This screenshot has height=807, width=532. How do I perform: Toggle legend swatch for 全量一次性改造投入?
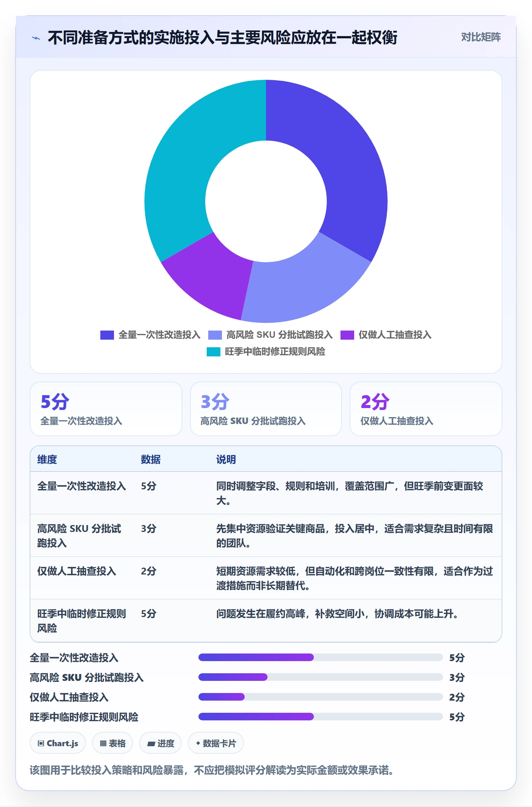(x=107, y=335)
